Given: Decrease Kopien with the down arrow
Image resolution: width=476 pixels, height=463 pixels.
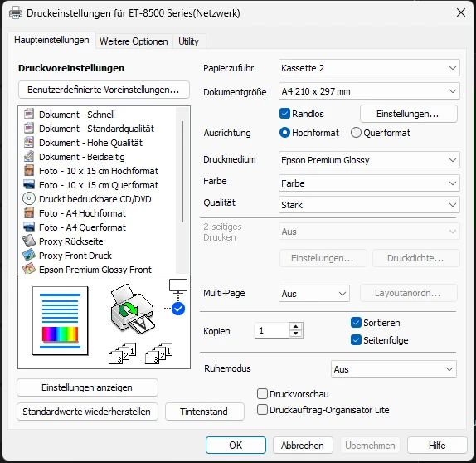Looking at the screenshot, I should click(x=296, y=334).
